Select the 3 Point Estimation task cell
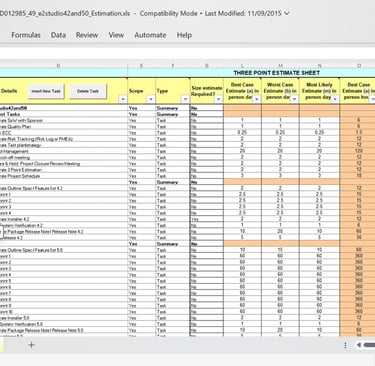Screen dimensions: 375x366 tap(64, 170)
